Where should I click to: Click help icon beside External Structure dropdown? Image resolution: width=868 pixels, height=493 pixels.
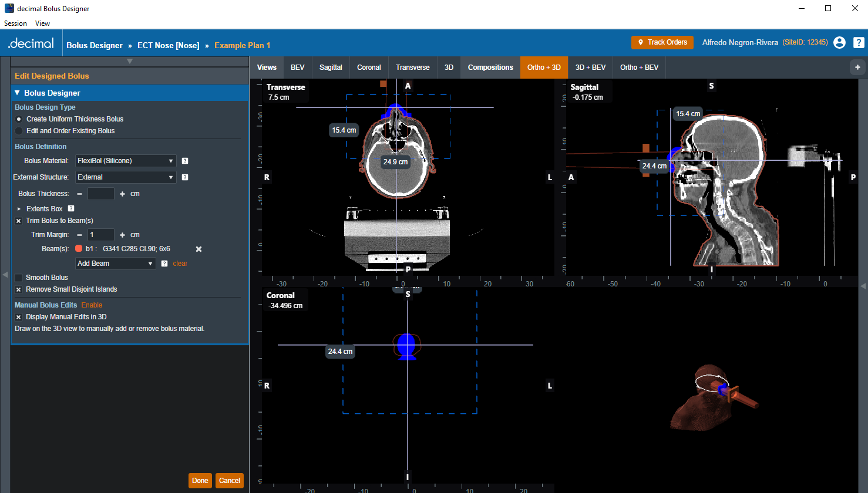(x=185, y=177)
